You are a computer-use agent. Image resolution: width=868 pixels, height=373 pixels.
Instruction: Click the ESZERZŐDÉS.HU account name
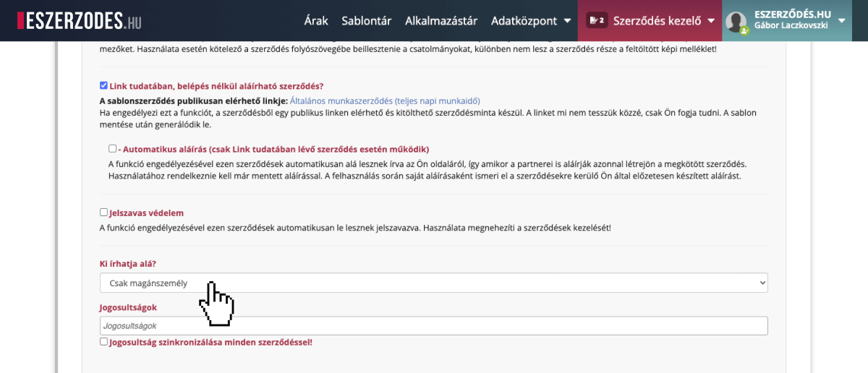[x=792, y=14]
